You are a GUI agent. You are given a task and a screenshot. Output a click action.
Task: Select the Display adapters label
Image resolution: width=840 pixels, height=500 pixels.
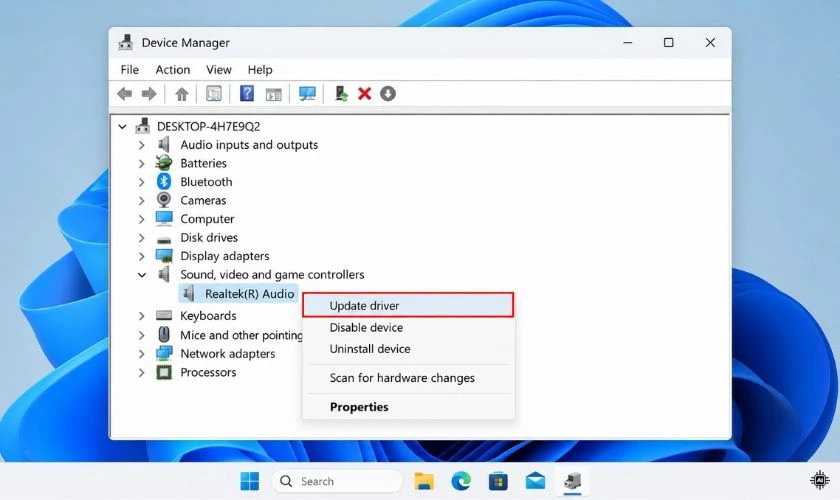(x=224, y=256)
